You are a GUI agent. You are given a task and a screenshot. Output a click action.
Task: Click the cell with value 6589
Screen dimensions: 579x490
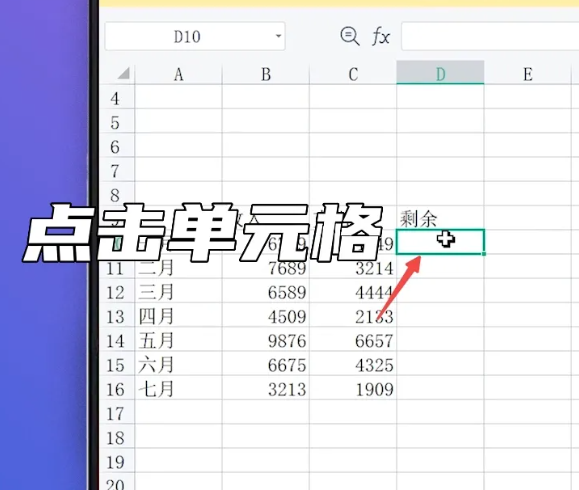pyautogui.click(x=266, y=292)
